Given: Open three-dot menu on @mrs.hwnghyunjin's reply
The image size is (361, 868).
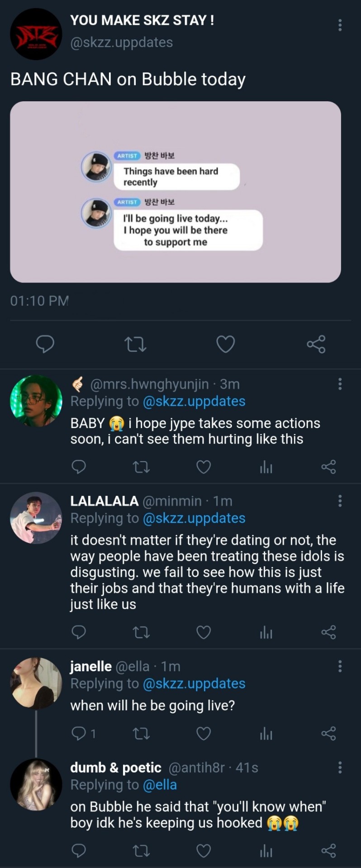Looking at the screenshot, I should coord(340,384).
